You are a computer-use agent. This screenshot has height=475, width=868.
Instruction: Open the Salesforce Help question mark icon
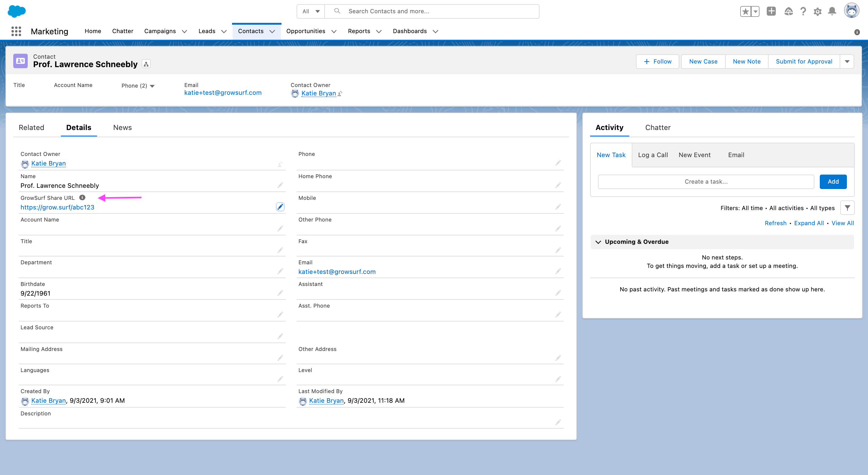coord(803,11)
